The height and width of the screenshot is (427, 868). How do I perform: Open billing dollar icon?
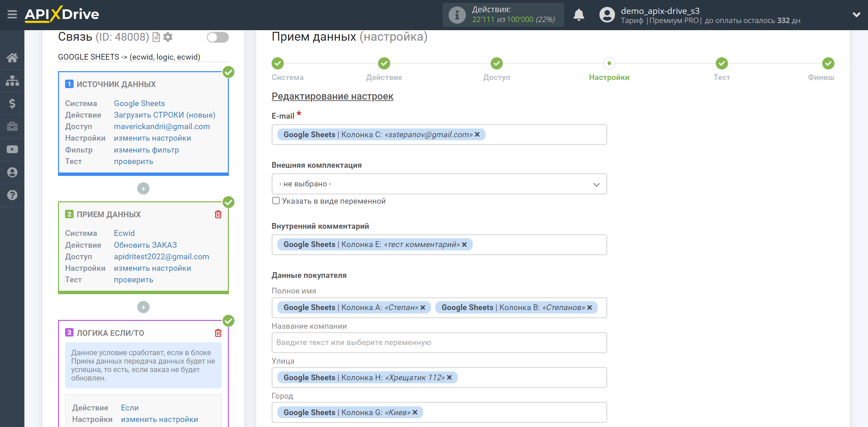click(12, 103)
